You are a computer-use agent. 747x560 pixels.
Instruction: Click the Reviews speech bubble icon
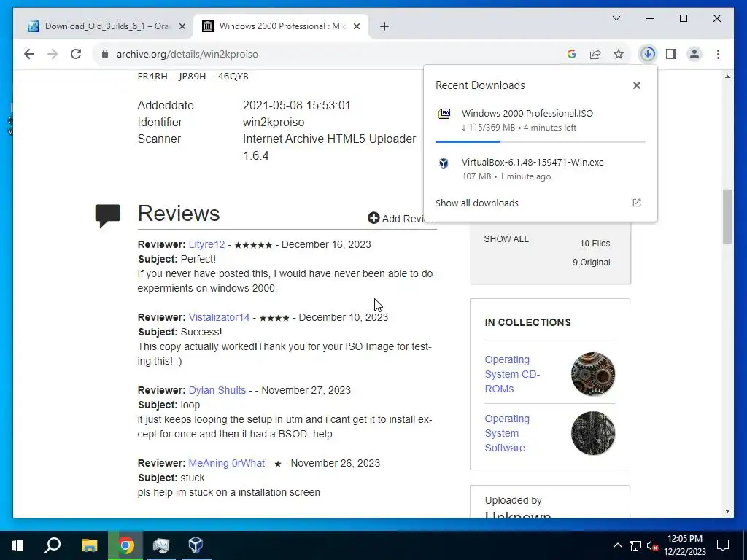[108, 216]
